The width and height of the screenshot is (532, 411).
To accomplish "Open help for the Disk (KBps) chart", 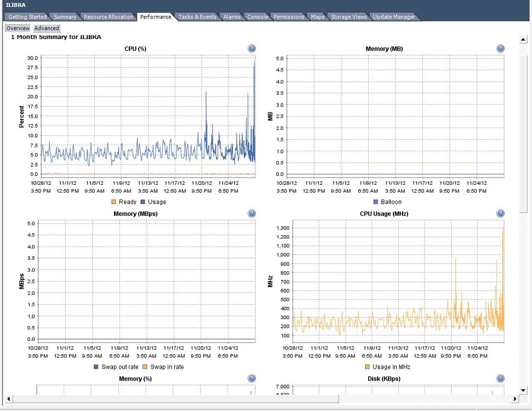I will (x=500, y=379).
